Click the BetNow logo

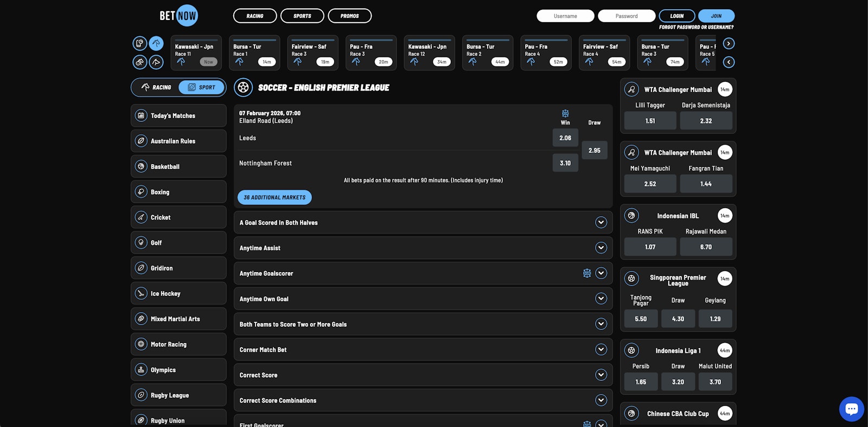(178, 16)
